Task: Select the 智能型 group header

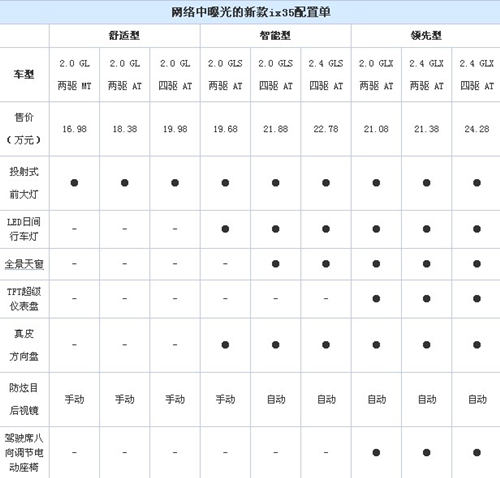Action: click(275, 35)
